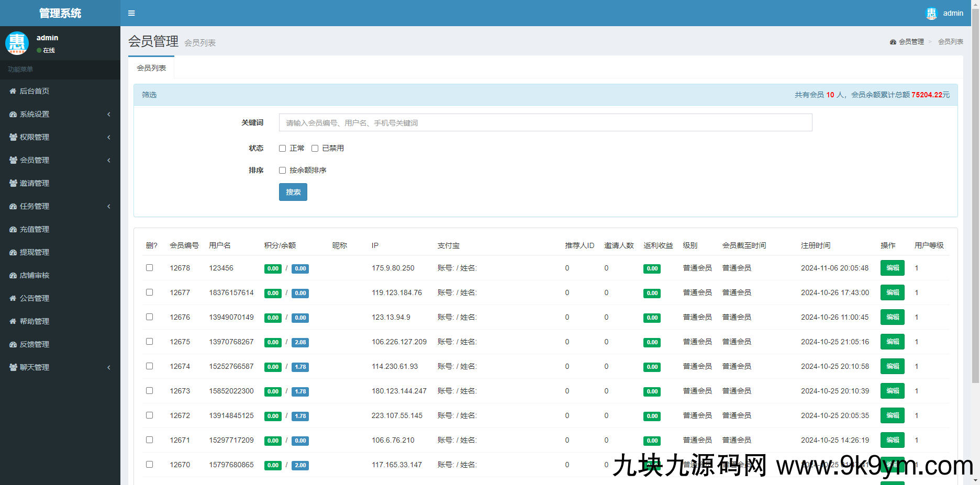This screenshot has height=485, width=980.
Task: Click the dashboard icon beside 系统设置
Action: tap(13, 114)
